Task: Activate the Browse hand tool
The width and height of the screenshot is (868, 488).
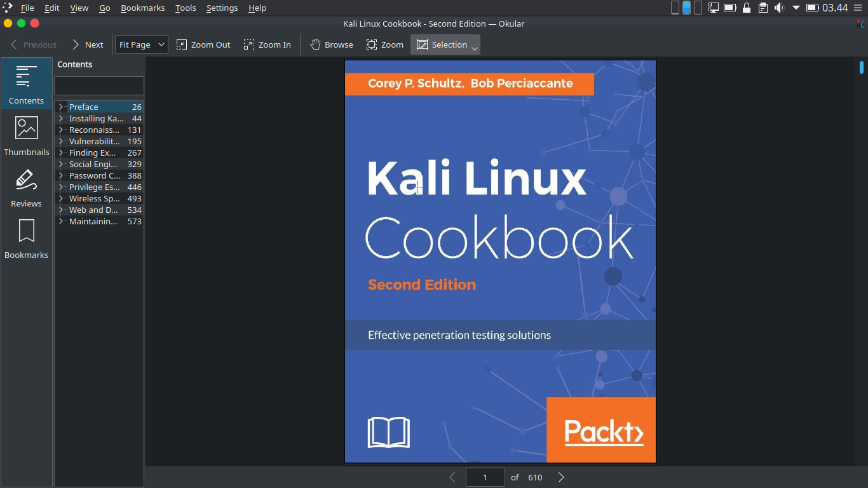Action: (332, 44)
